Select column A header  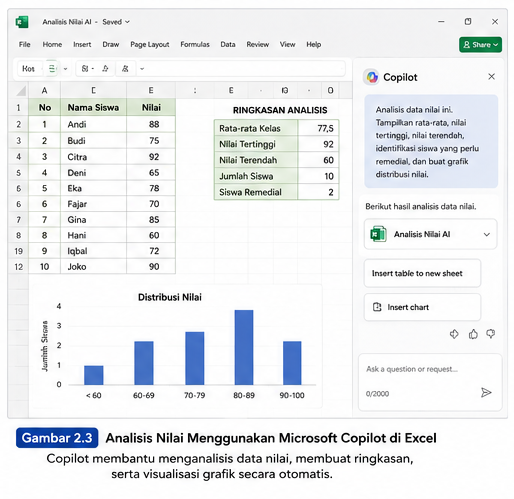coord(44,90)
